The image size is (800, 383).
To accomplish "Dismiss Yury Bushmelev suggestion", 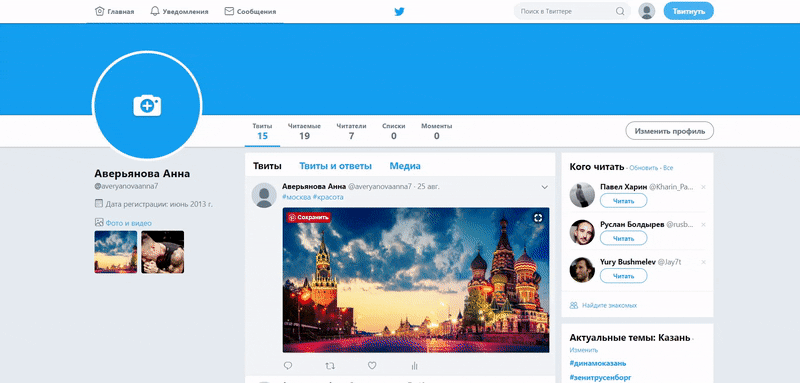I will pos(704,262).
